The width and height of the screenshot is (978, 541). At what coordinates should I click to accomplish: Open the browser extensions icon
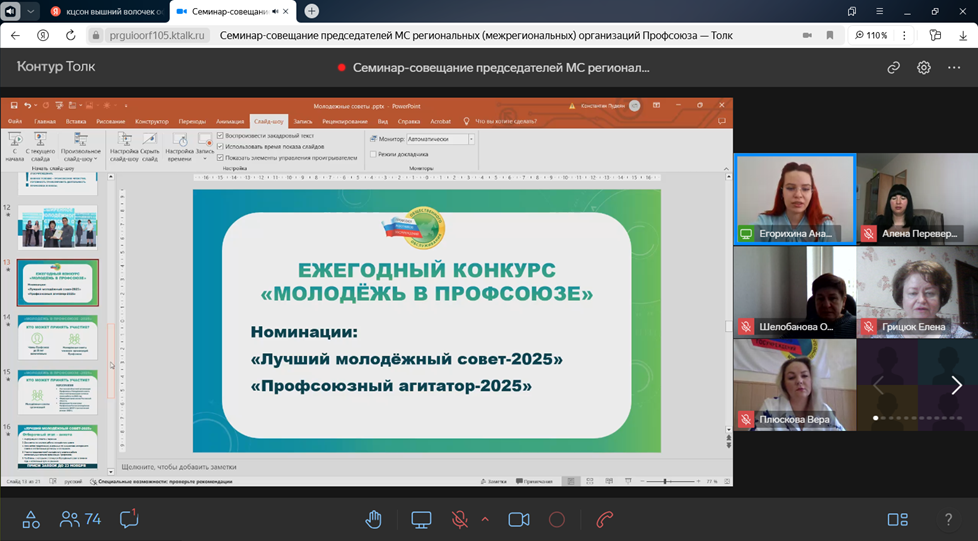coord(935,36)
